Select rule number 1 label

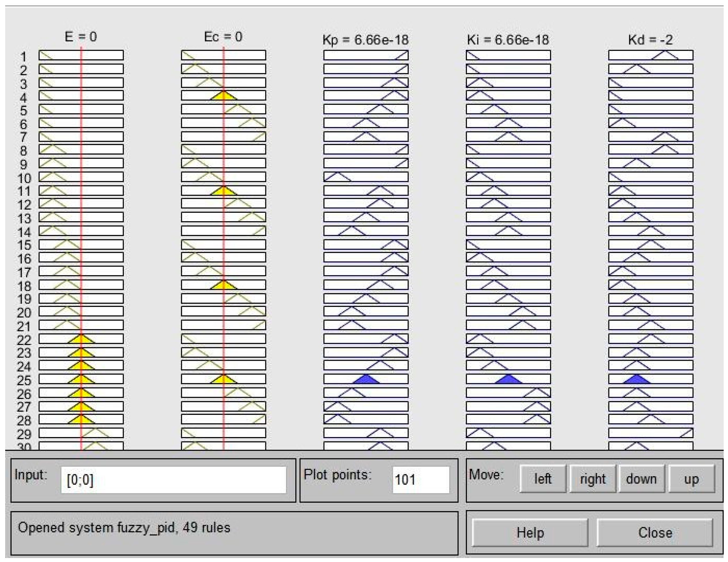23,57
